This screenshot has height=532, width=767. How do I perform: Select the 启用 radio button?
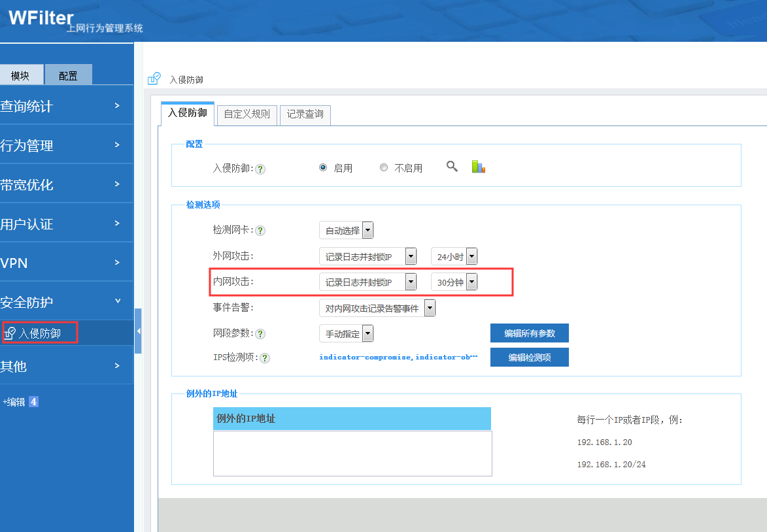(x=323, y=168)
